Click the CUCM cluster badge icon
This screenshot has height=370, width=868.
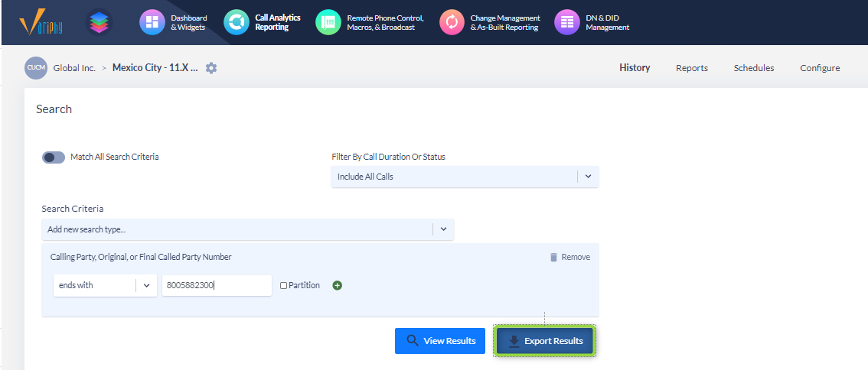point(36,68)
